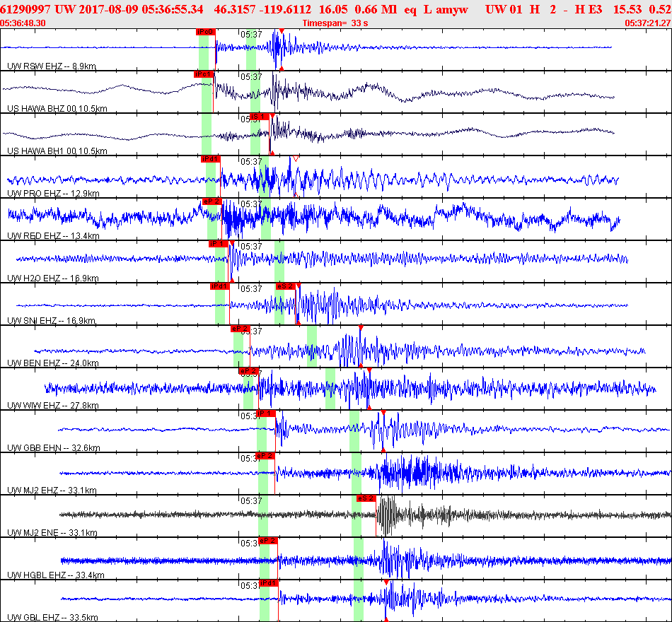Click the end time 05:37:21.27
Image resolution: width=672 pixels, height=622 pixels.
click(x=648, y=23)
